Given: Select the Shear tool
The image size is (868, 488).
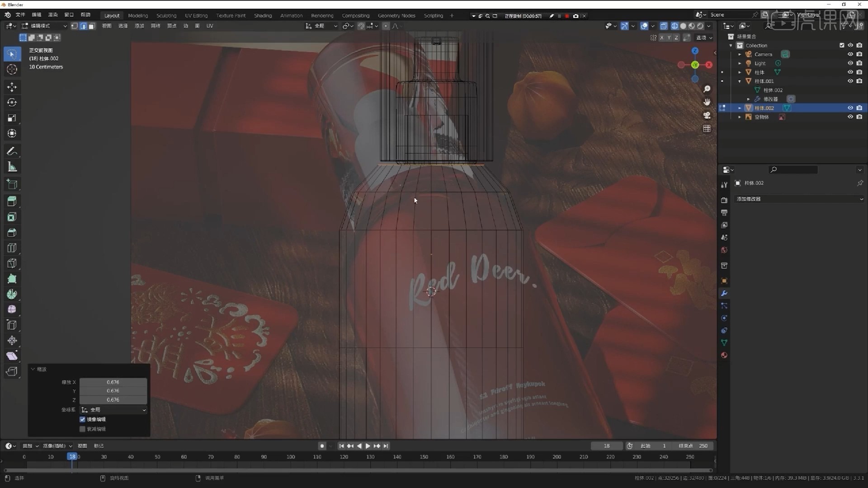Looking at the screenshot, I should coord(12,356).
